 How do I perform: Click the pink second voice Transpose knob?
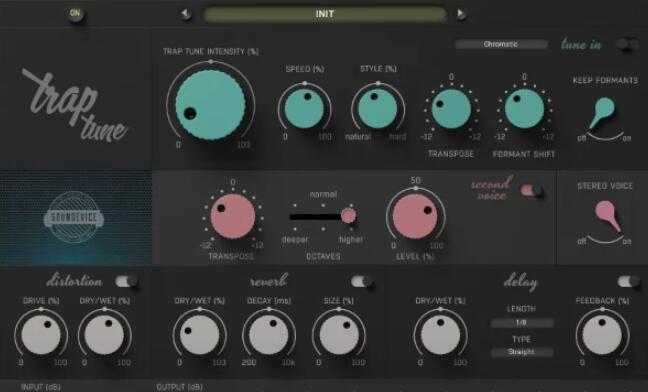click(233, 216)
